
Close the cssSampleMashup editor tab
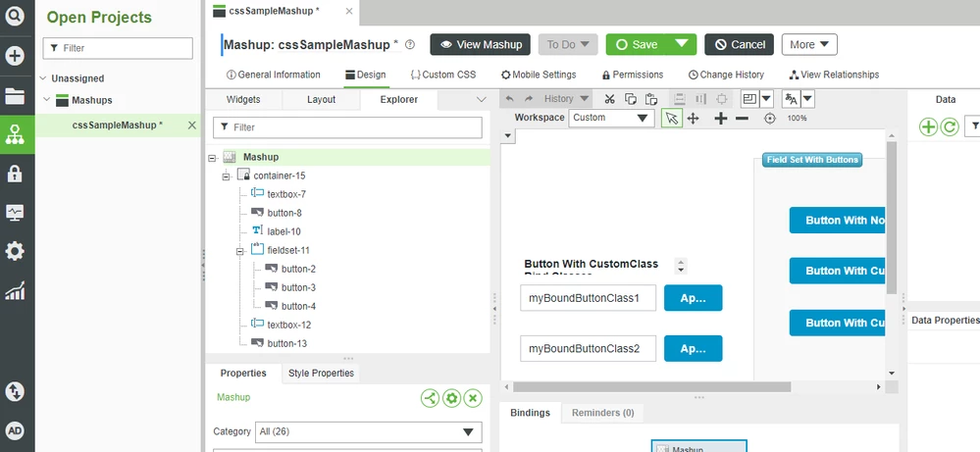pos(349,11)
